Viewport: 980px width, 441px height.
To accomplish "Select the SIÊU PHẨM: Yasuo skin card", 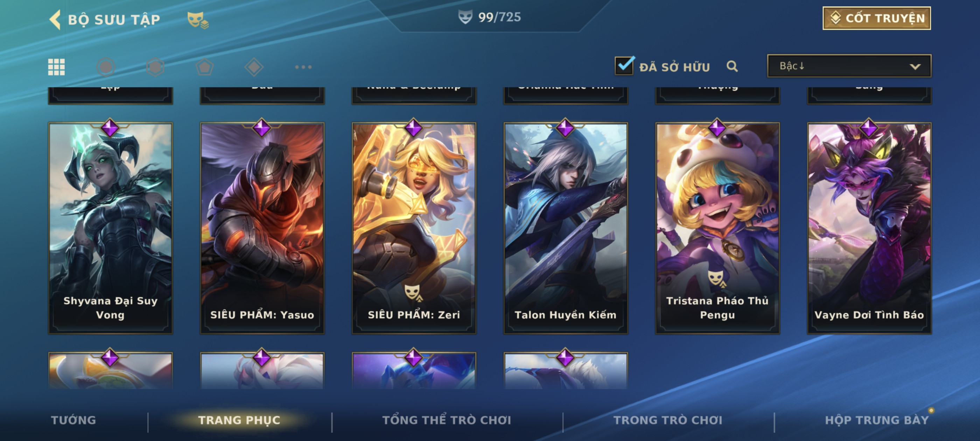I will pyautogui.click(x=262, y=228).
